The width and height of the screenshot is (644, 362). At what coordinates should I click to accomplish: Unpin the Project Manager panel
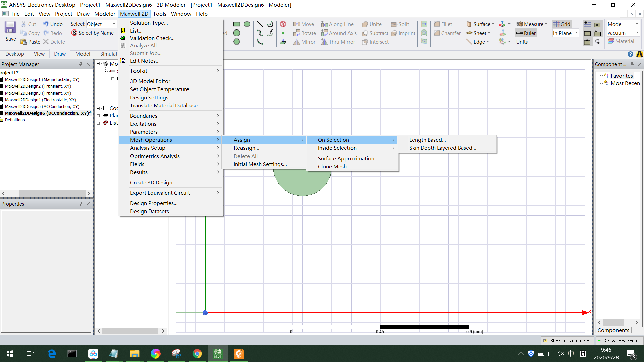point(80,64)
